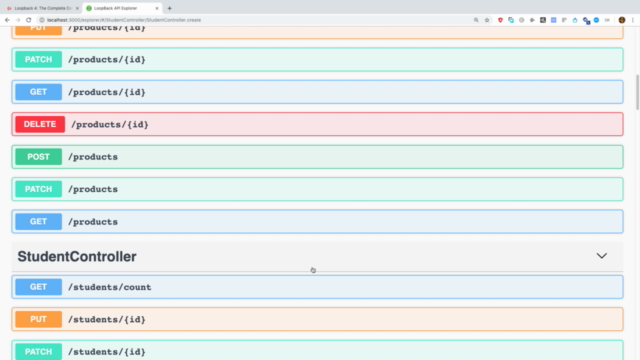Reload the page with the refresh icon
This screenshot has width=640, height=360.
(29, 20)
